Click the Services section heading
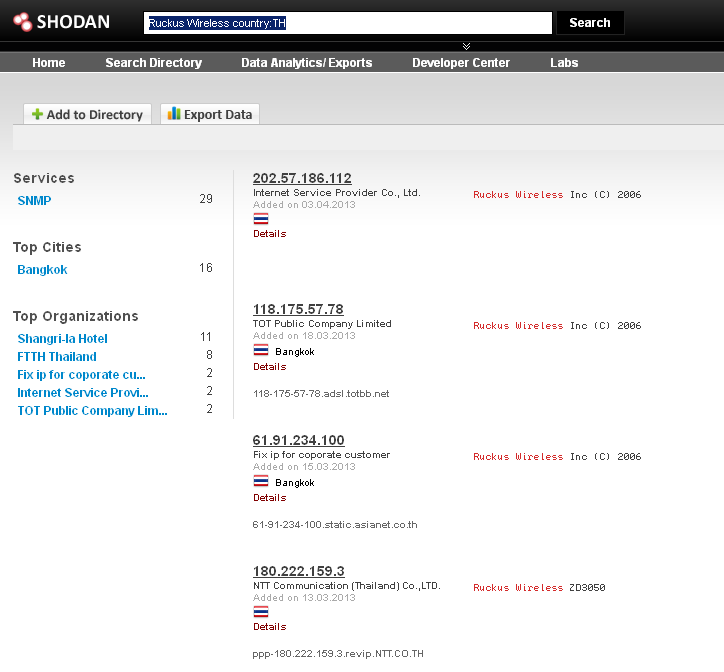The image size is (724, 672). click(44, 178)
